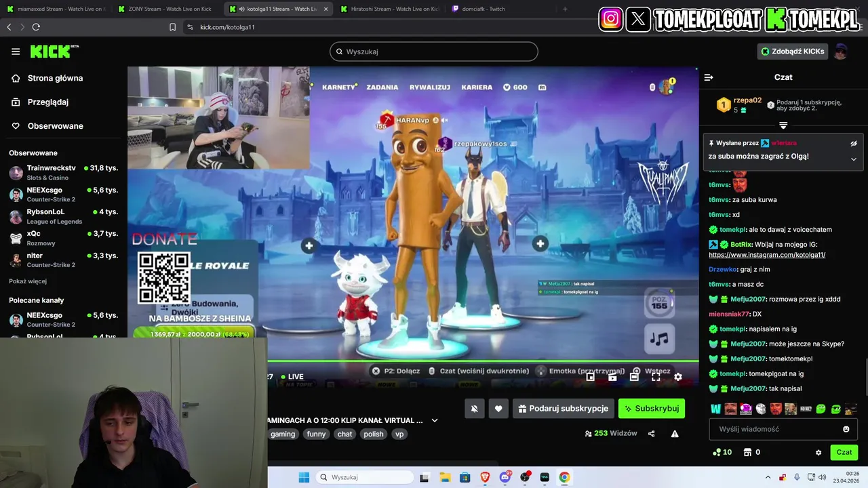Open Brave browser from taskbar

[x=485, y=477]
